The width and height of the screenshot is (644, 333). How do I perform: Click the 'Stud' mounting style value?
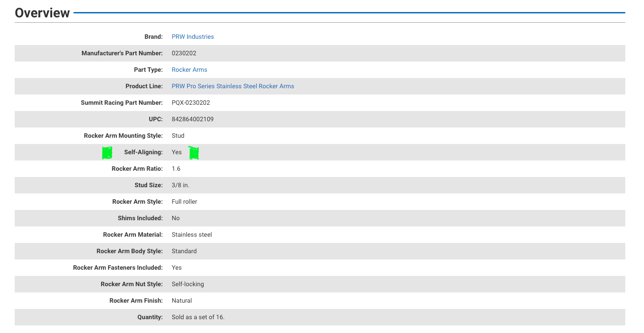pyautogui.click(x=178, y=136)
